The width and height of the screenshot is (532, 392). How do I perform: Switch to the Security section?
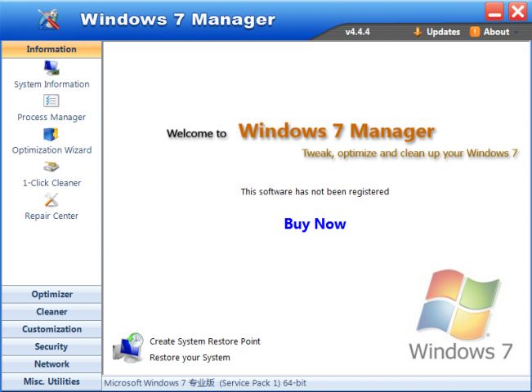pos(51,346)
